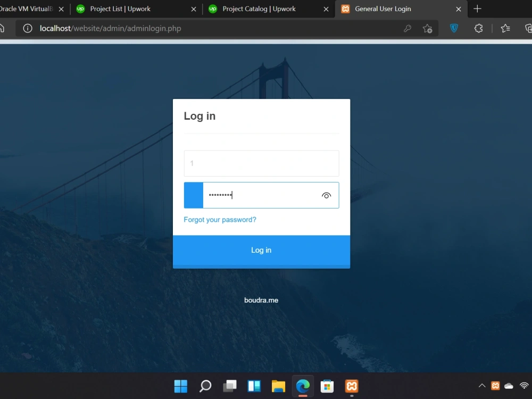This screenshot has width=532, height=399.
Task: Switch to Oracle VM VirtualBox tab
Action: (27, 9)
